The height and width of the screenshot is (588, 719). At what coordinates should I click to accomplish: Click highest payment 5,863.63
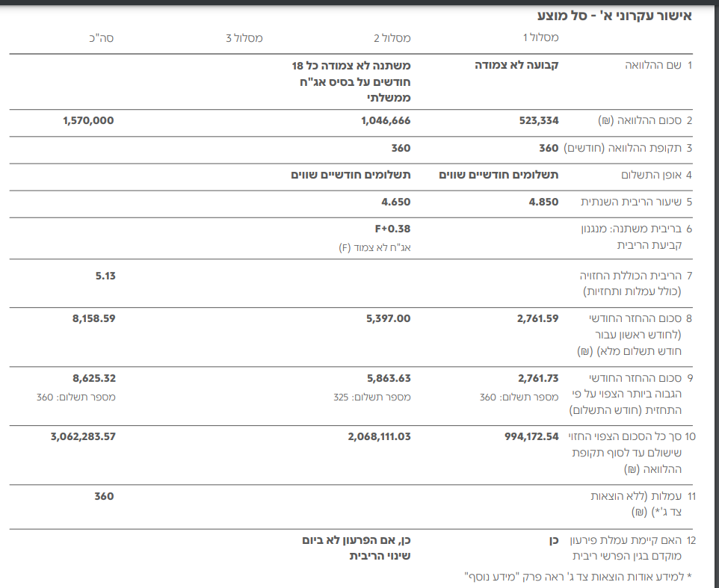coord(389,379)
